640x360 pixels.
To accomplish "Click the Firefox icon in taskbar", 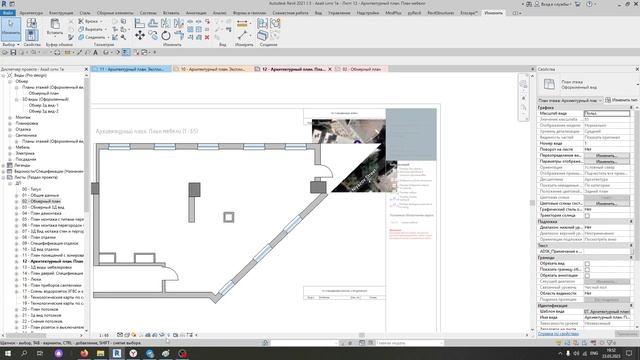I will point(84,353).
